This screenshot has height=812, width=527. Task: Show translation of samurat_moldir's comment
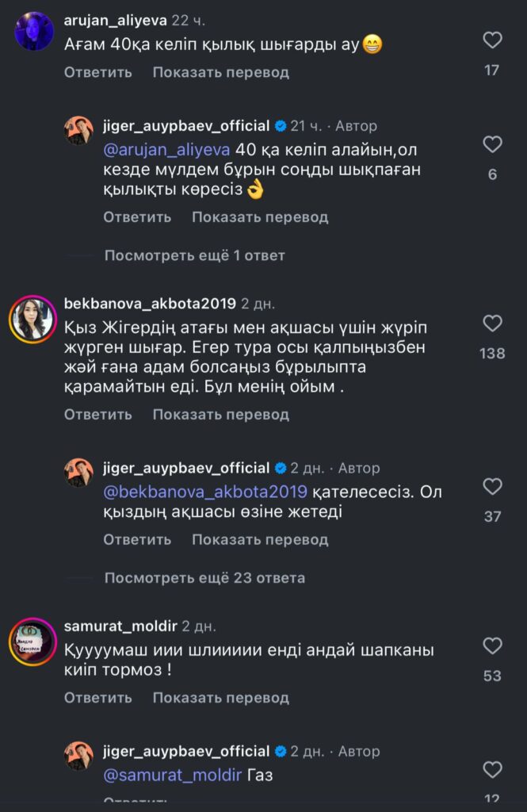click(x=220, y=698)
